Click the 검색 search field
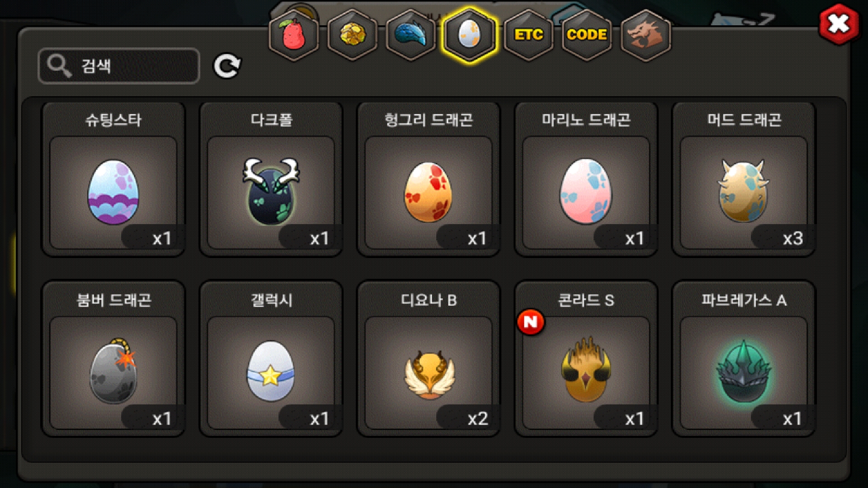 click(x=119, y=66)
